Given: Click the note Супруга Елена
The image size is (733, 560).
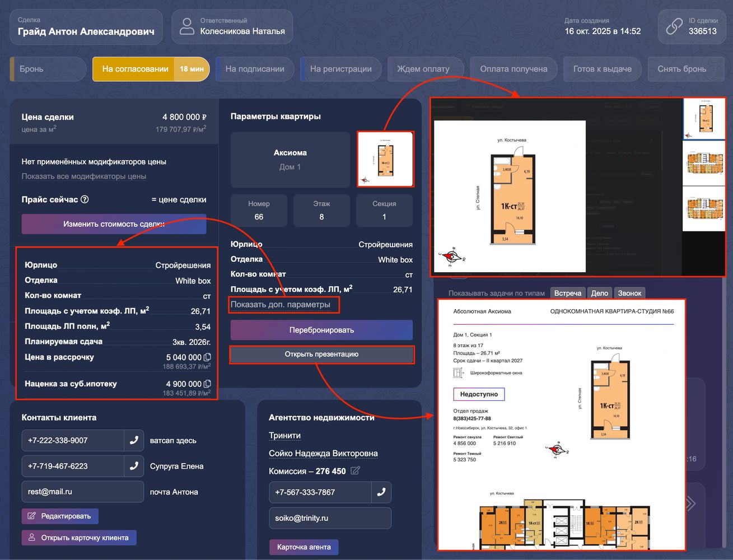Looking at the screenshot, I should tap(176, 466).
